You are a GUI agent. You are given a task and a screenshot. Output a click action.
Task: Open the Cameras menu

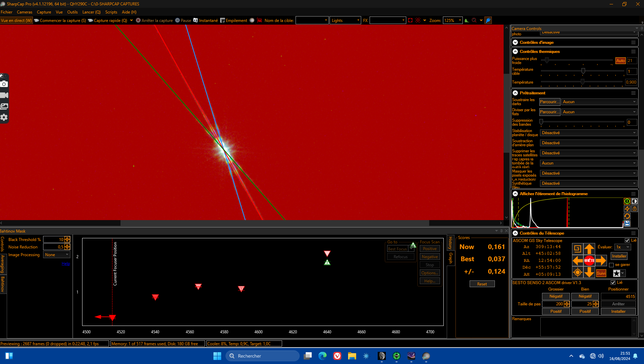tap(25, 12)
